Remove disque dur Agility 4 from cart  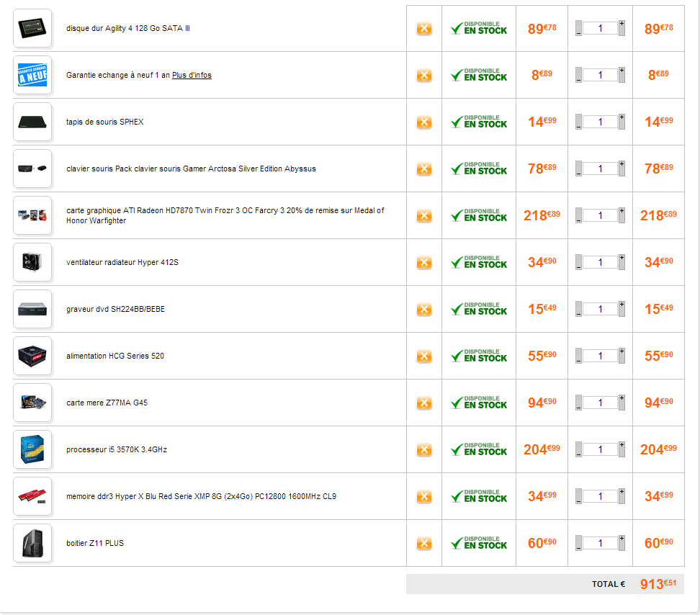click(x=424, y=29)
